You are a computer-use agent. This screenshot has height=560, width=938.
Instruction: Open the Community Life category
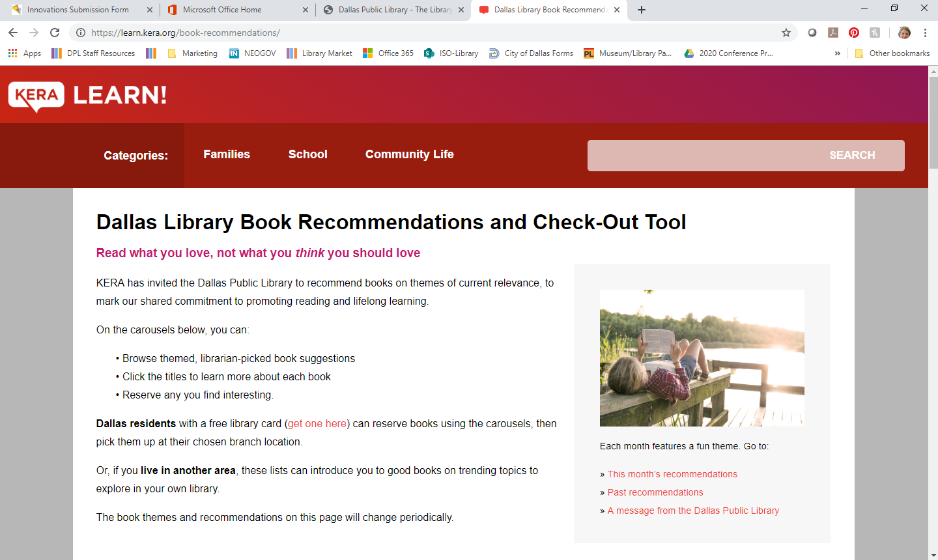[410, 154]
